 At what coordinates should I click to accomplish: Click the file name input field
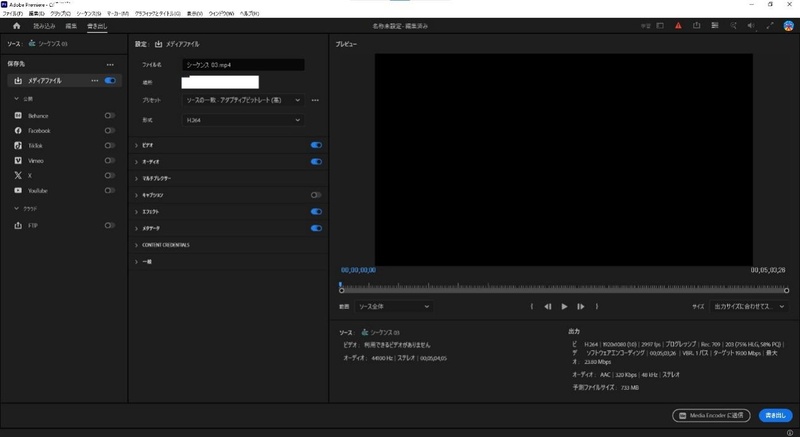(243, 65)
